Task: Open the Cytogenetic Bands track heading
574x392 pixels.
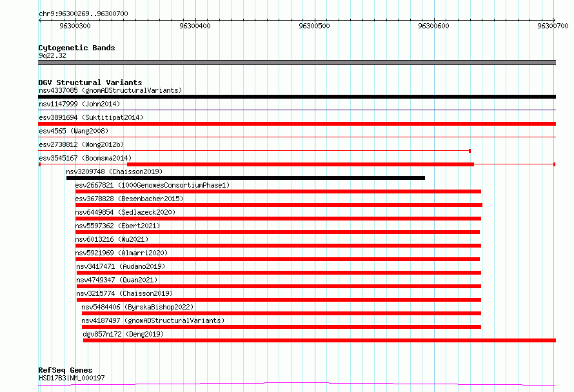Action: click(x=77, y=48)
